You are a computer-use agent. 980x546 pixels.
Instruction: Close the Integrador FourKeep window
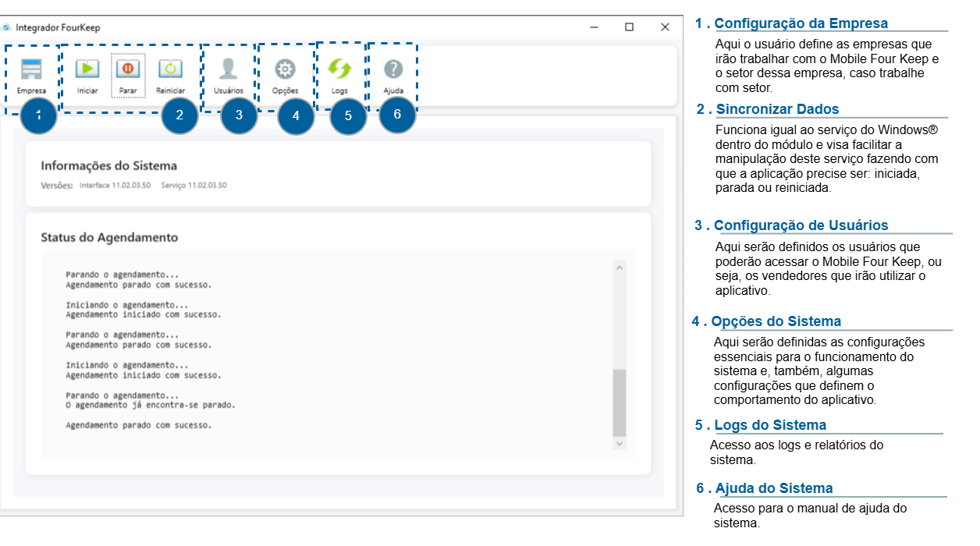coord(665,27)
